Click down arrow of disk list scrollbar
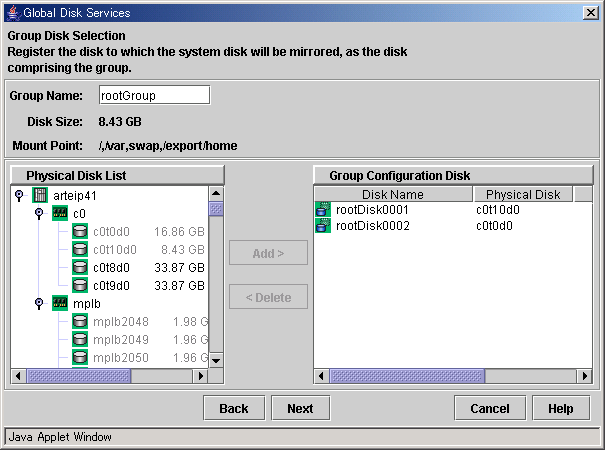Viewport: 605px width, 450px height. tap(216, 361)
